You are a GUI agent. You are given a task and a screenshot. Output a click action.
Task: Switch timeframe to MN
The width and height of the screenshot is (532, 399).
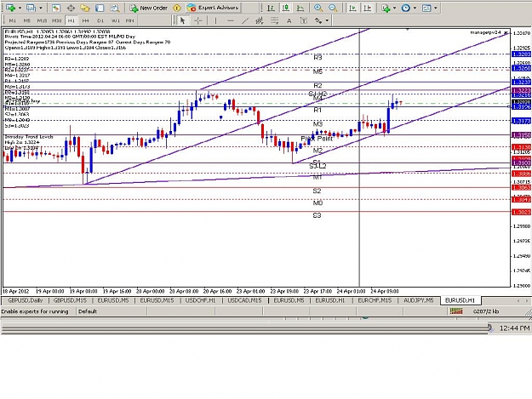coord(130,20)
